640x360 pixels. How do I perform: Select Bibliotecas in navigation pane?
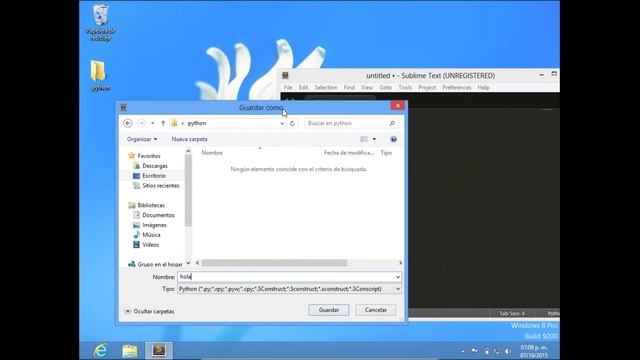[147, 205]
